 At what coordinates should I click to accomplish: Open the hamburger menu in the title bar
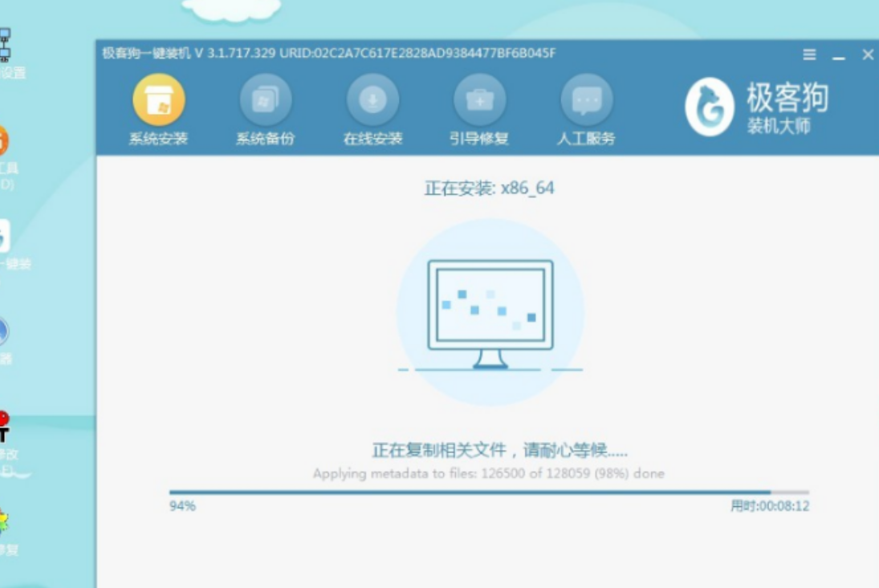click(x=809, y=55)
